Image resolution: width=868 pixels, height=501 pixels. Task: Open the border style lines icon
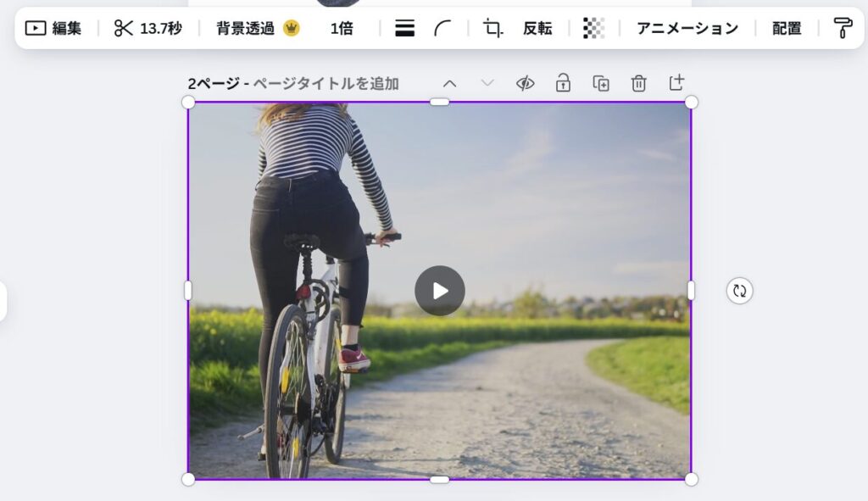(x=405, y=28)
